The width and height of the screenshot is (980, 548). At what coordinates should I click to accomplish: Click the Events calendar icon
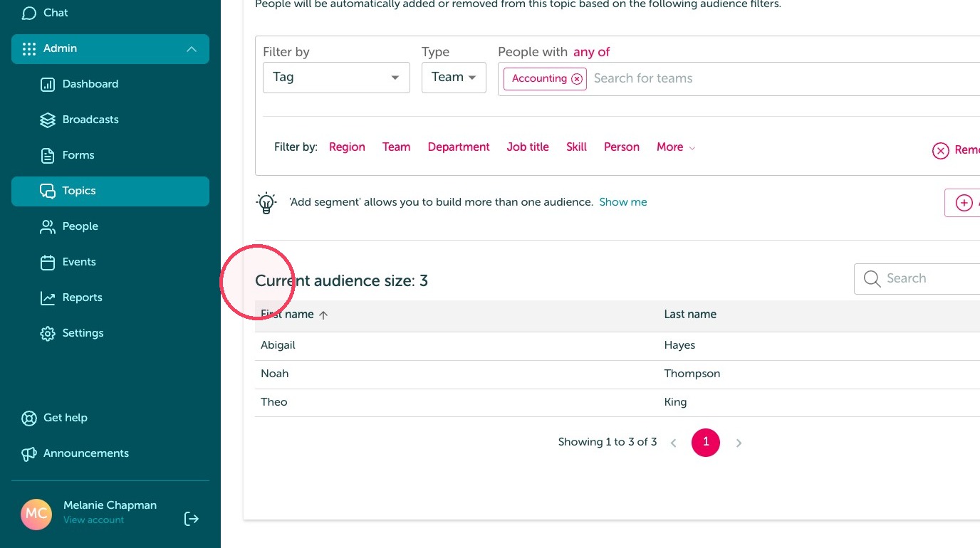[48, 262]
